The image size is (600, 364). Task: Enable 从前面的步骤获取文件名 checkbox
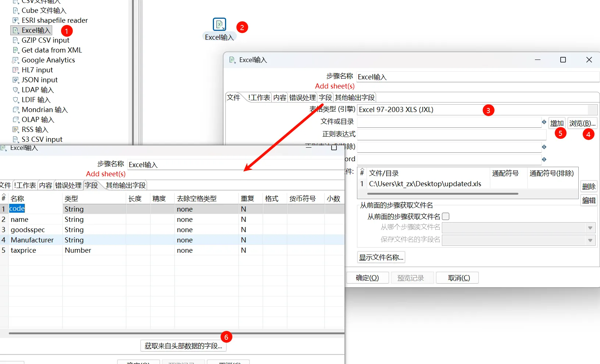(x=446, y=217)
